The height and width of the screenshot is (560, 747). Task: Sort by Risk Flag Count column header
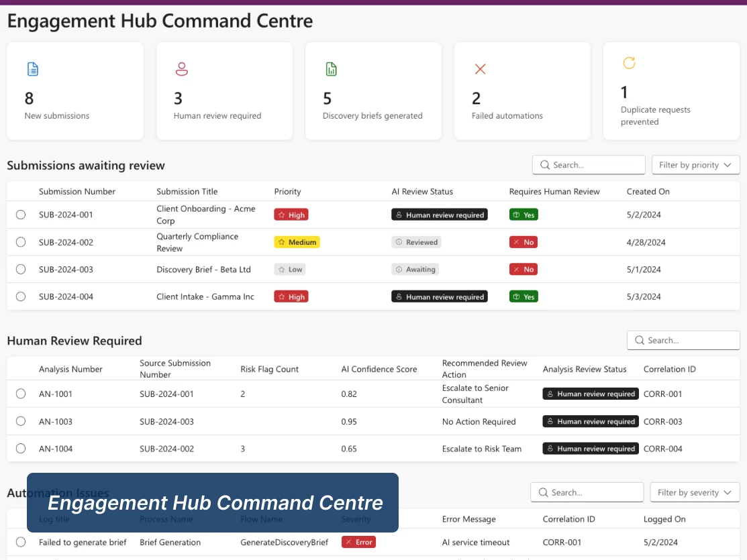(269, 369)
